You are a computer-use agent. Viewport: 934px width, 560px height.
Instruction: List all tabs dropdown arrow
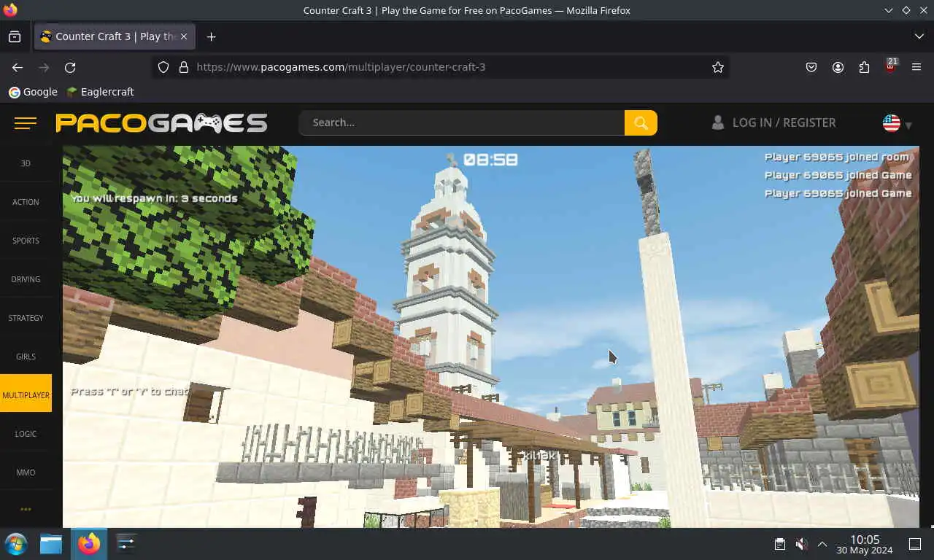919,36
